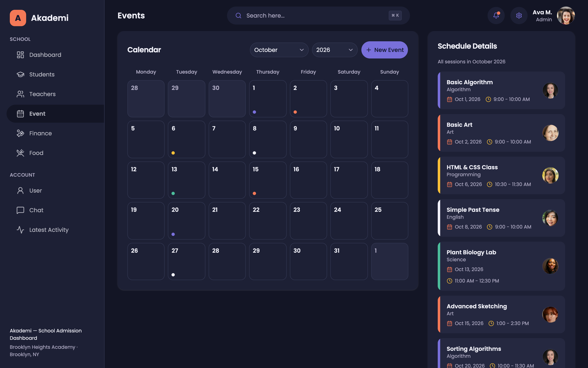588x368 pixels.
Task: Open the Finance section label
Action: pos(41,133)
